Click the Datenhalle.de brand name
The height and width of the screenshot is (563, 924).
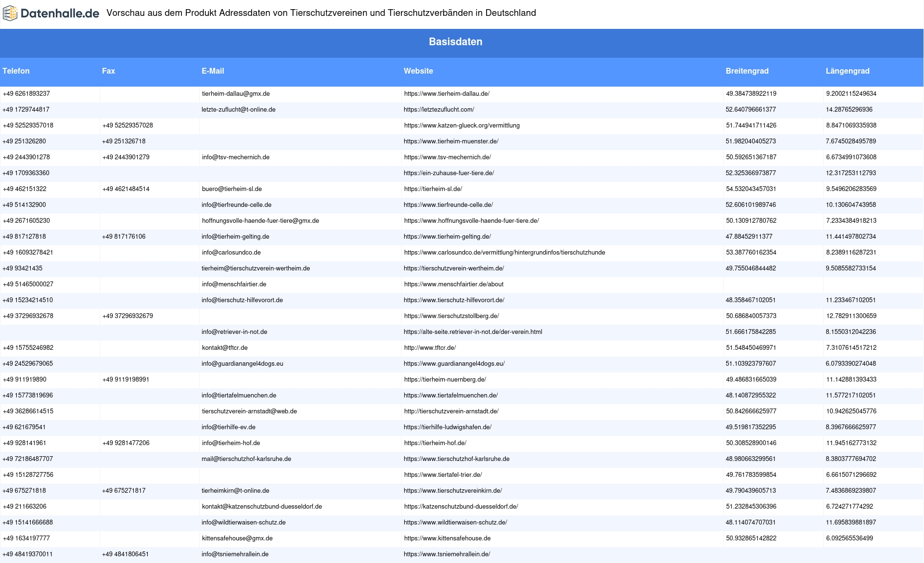[x=60, y=13]
